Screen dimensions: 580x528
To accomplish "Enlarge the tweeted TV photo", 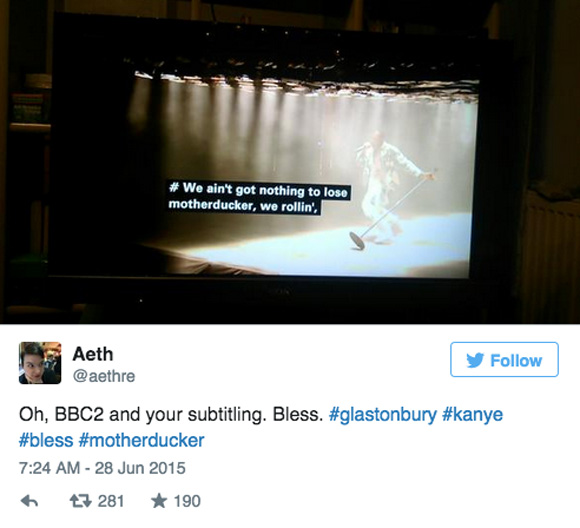I will (290, 162).
